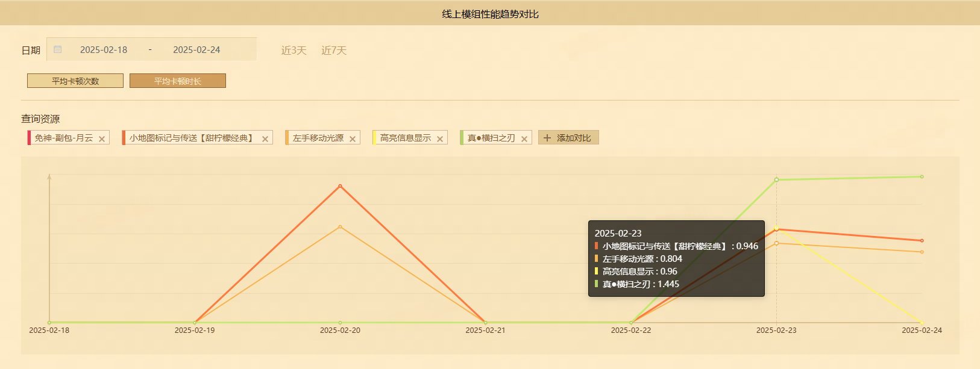Click the 高亮信息显示 tag label
This screenshot has height=369, width=980.
tap(406, 138)
